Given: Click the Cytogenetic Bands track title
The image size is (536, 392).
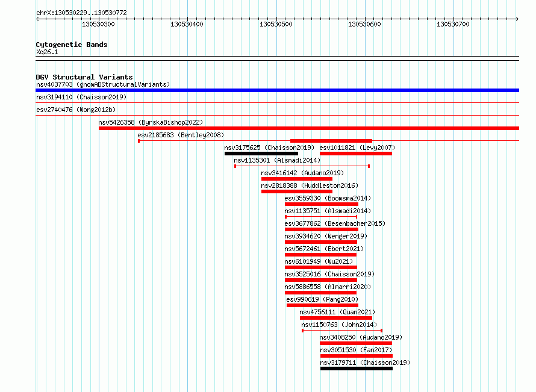Looking at the screenshot, I should click(72, 45).
